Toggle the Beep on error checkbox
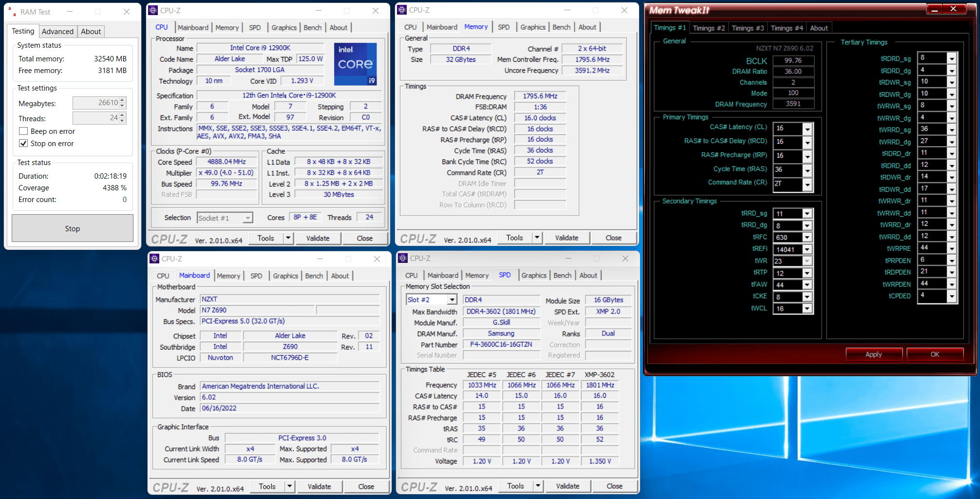The width and height of the screenshot is (980, 499). (23, 131)
